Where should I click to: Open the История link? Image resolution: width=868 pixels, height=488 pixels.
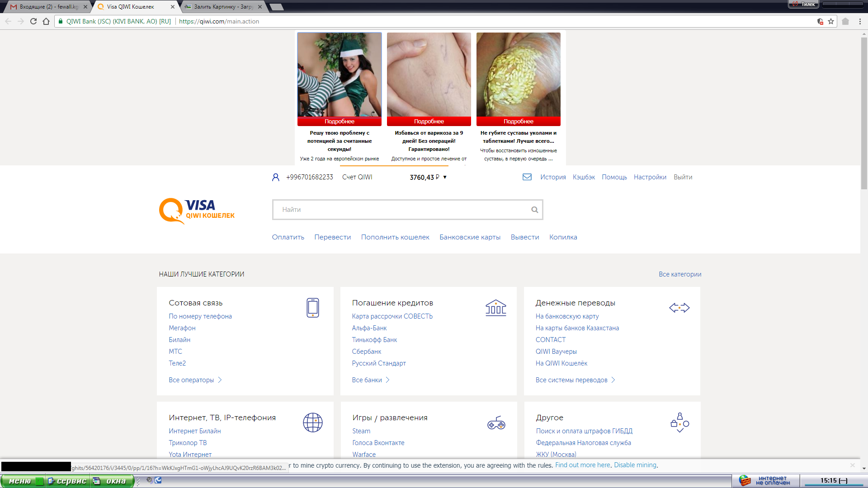[553, 177]
